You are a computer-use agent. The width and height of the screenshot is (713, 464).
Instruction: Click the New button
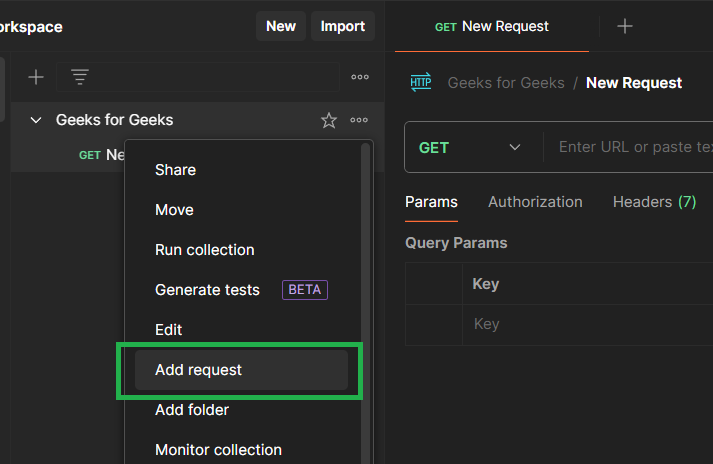(x=281, y=27)
